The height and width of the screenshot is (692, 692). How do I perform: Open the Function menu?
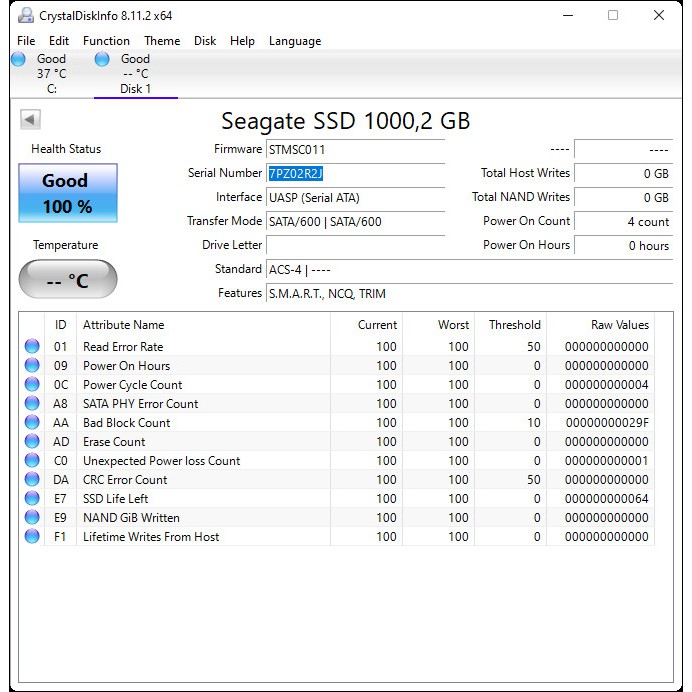[106, 41]
